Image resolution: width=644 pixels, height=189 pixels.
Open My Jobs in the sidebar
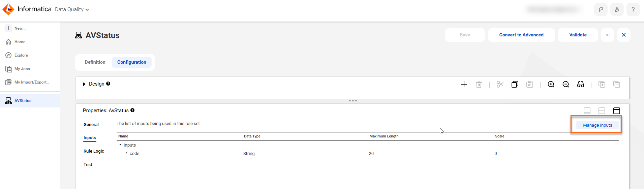[18, 69]
